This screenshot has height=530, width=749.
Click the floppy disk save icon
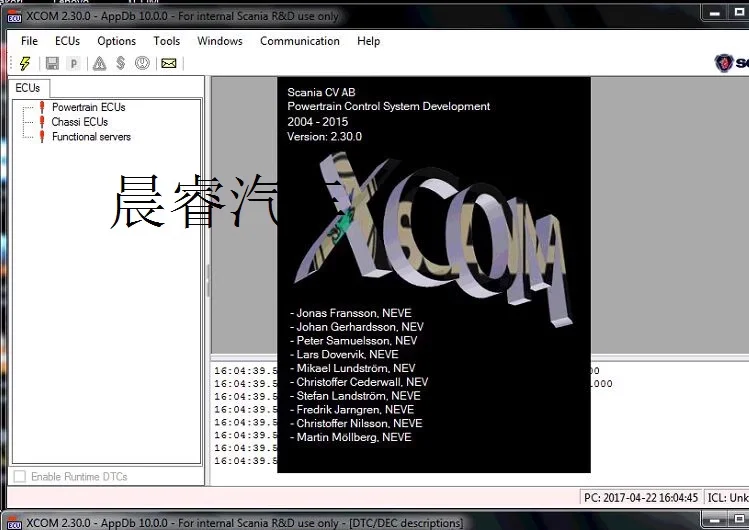[x=52, y=63]
